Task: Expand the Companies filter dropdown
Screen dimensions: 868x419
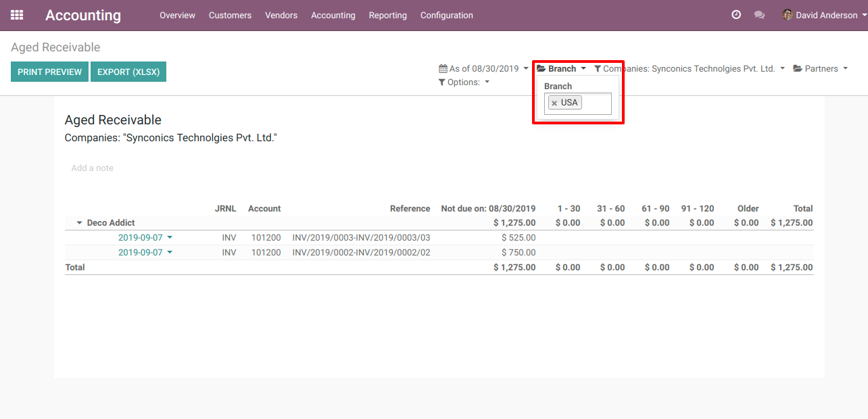Action: [689, 69]
